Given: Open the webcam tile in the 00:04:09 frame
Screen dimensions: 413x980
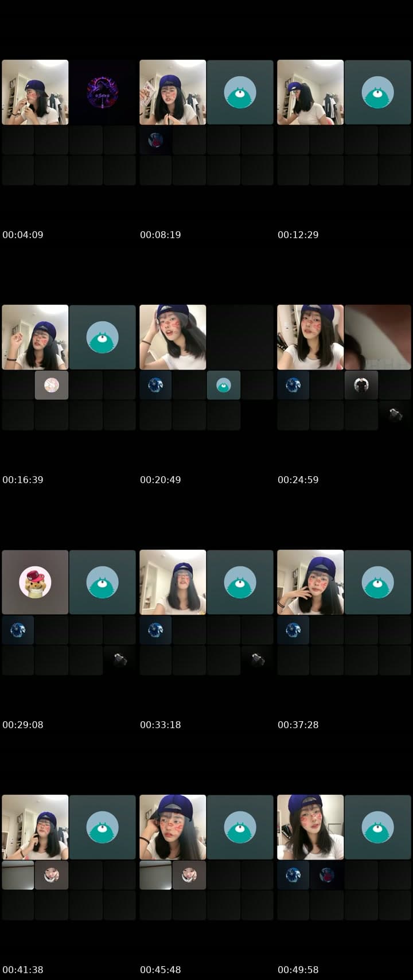Looking at the screenshot, I should [35, 92].
